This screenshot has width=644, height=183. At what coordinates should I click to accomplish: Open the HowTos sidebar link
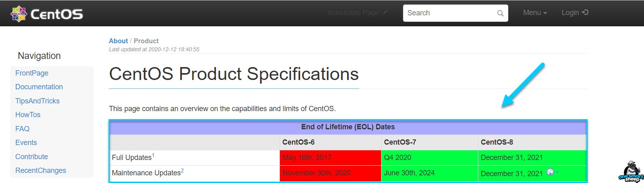pos(28,115)
